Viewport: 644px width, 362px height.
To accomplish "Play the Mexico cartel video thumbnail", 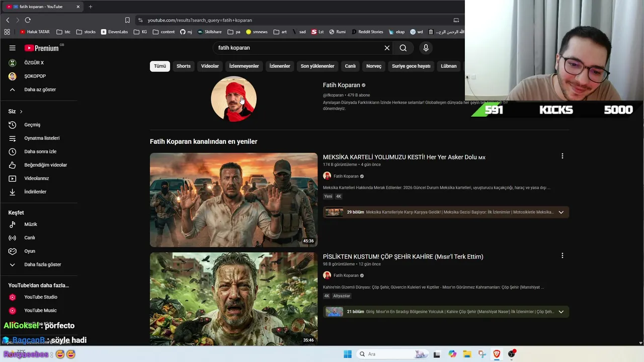I will tap(233, 200).
